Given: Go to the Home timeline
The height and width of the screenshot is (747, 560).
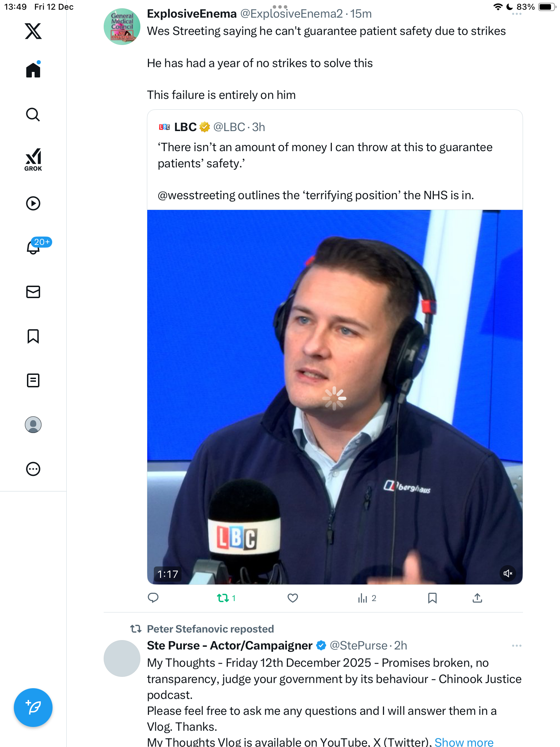Looking at the screenshot, I should coord(33,70).
